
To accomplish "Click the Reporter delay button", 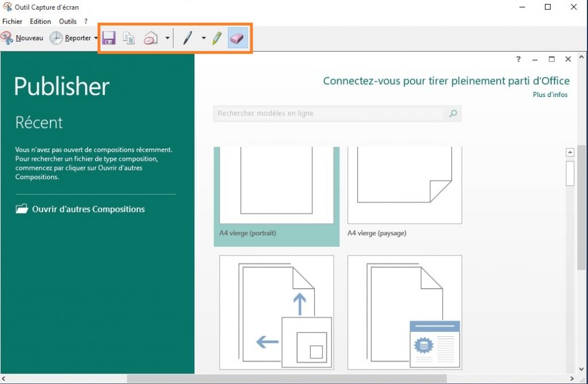I will 71,38.
